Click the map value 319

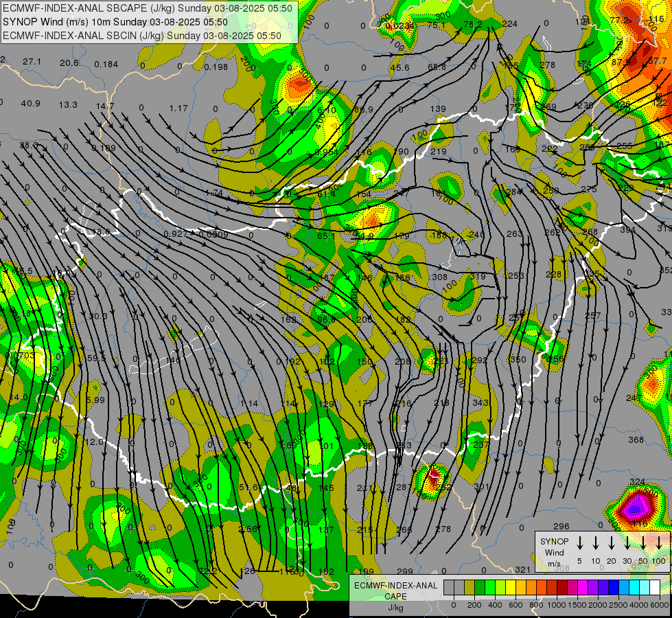pyautogui.click(x=478, y=277)
